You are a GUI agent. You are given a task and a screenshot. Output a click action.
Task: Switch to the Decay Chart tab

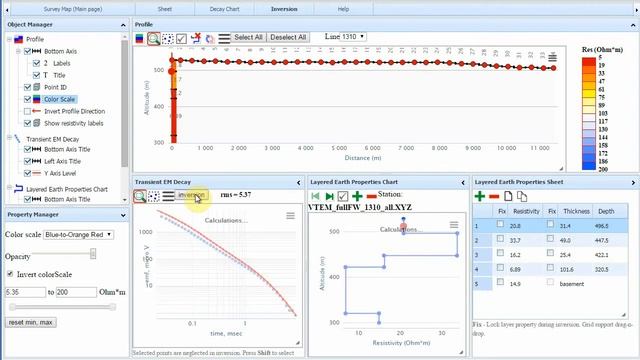point(224,9)
